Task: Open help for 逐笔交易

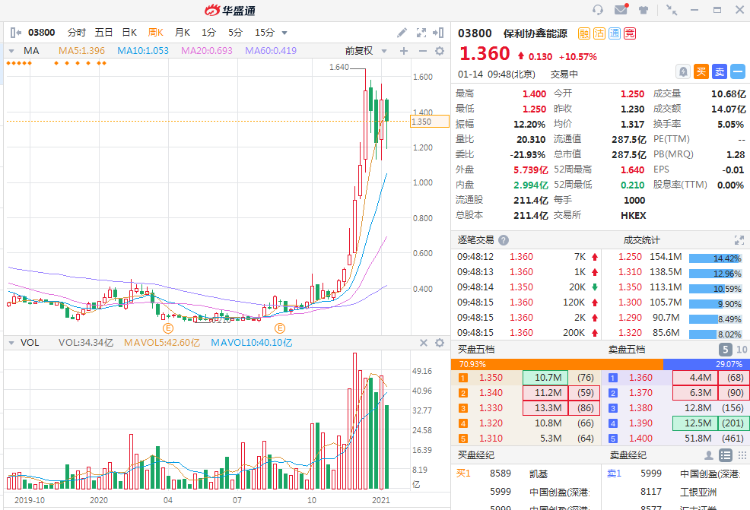Action: (x=503, y=240)
